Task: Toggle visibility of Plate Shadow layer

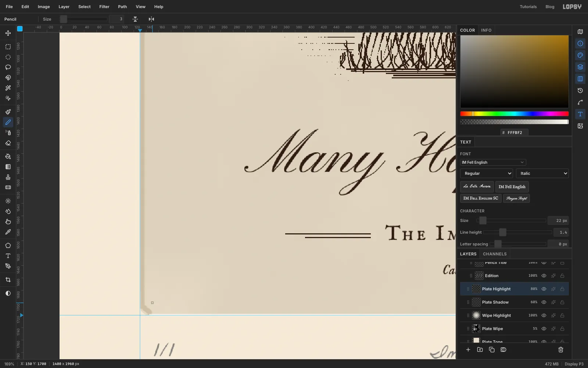Action: coord(544,302)
